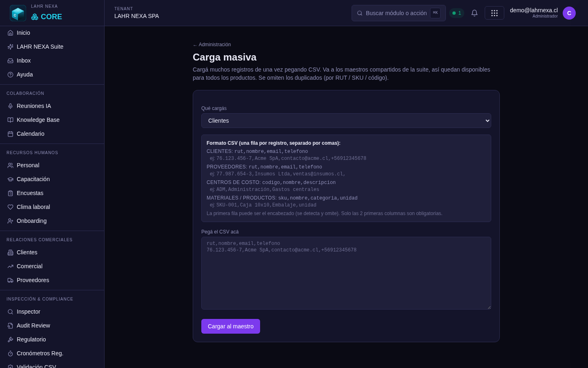Click the user avatar circle C

569,13
